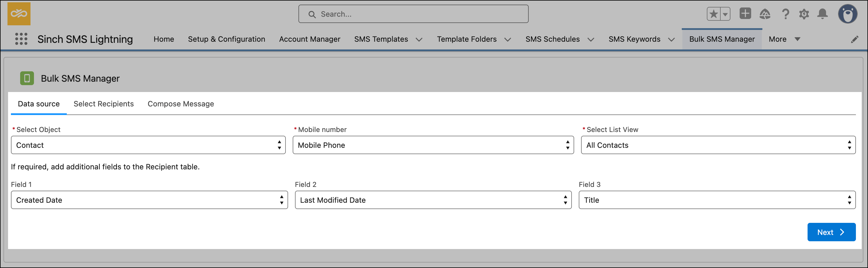Open the SMS Schedules nav tab
The height and width of the screenshot is (268, 868).
[553, 39]
